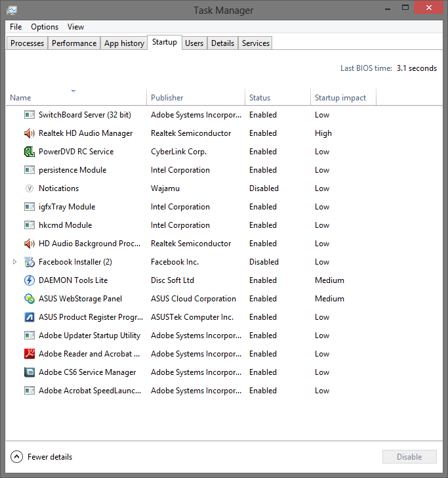The width and height of the screenshot is (448, 478).
Task: Click the Realtek HD Audio Manager speaker icon
Action: tap(30, 133)
